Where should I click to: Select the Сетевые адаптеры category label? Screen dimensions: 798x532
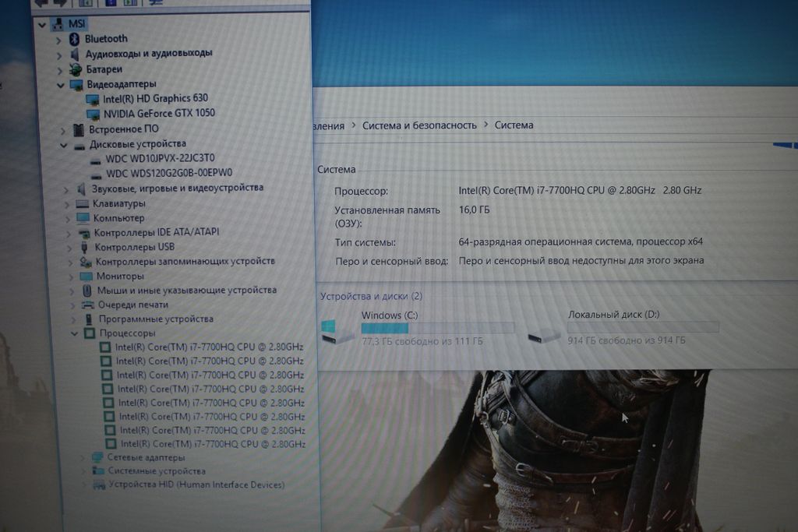pos(146,458)
